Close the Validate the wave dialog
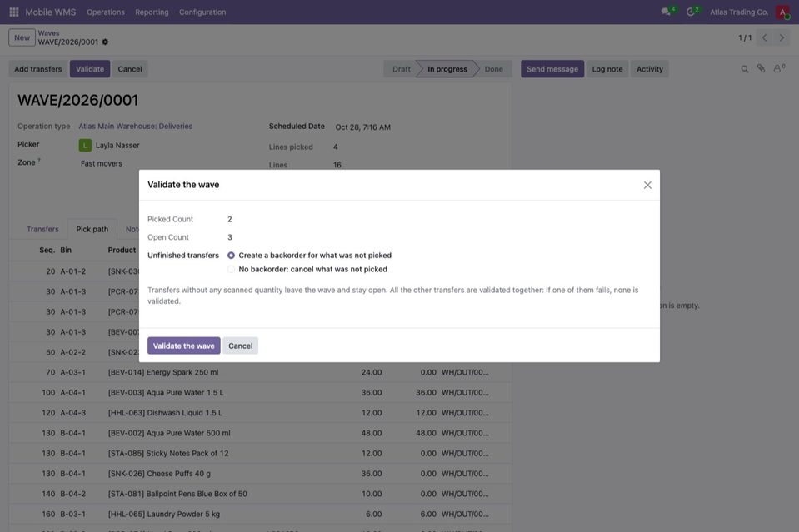 tap(647, 185)
